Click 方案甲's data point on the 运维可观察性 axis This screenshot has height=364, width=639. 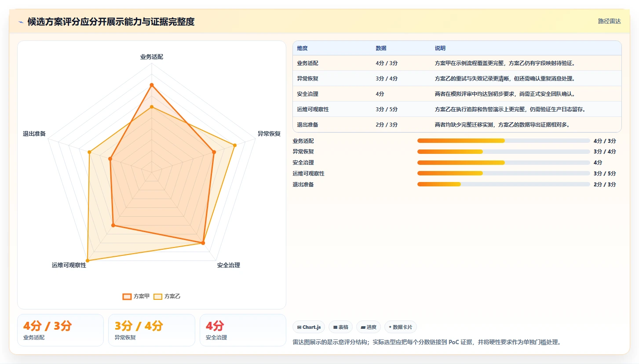click(113, 226)
